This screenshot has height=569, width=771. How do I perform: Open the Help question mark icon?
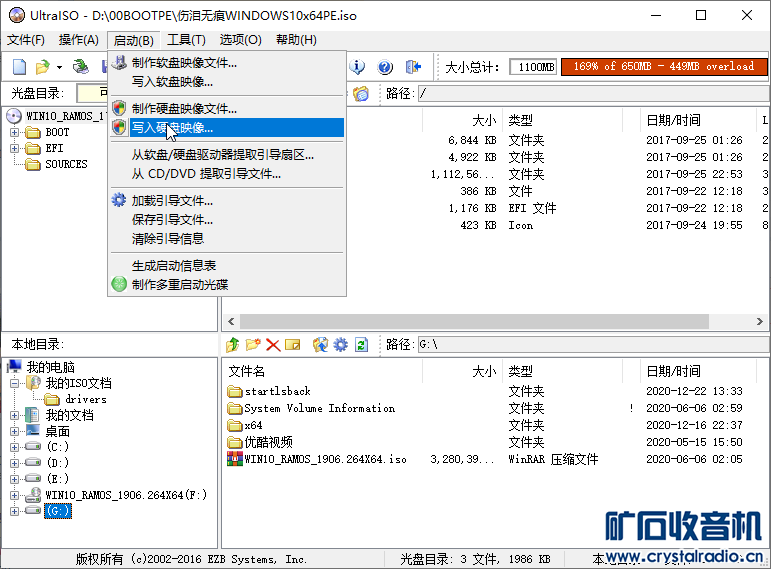point(385,66)
